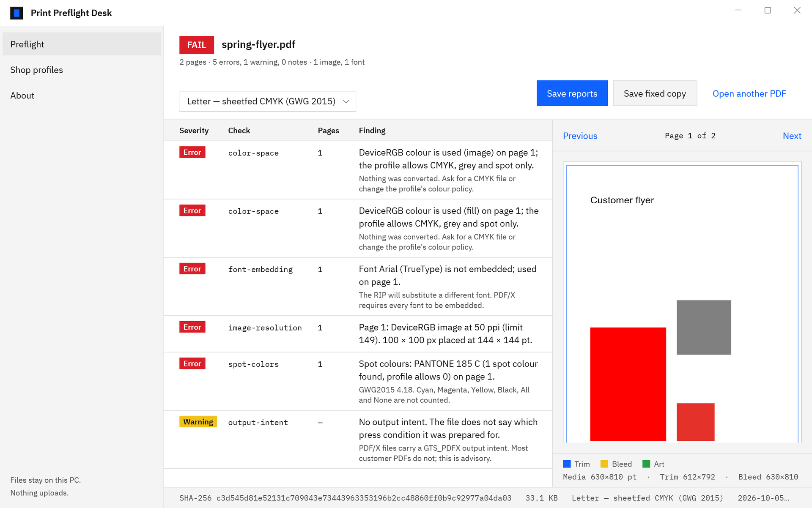The image size is (812, 508).
Task: Expand the Letter sheetfed CMYK profile dropdown
Action: point(268,101)
